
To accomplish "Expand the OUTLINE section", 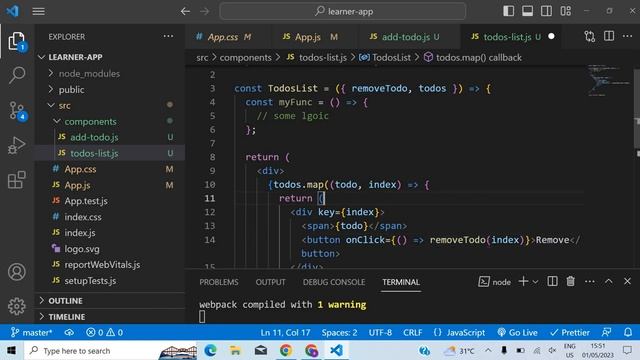I will point(110,301).
